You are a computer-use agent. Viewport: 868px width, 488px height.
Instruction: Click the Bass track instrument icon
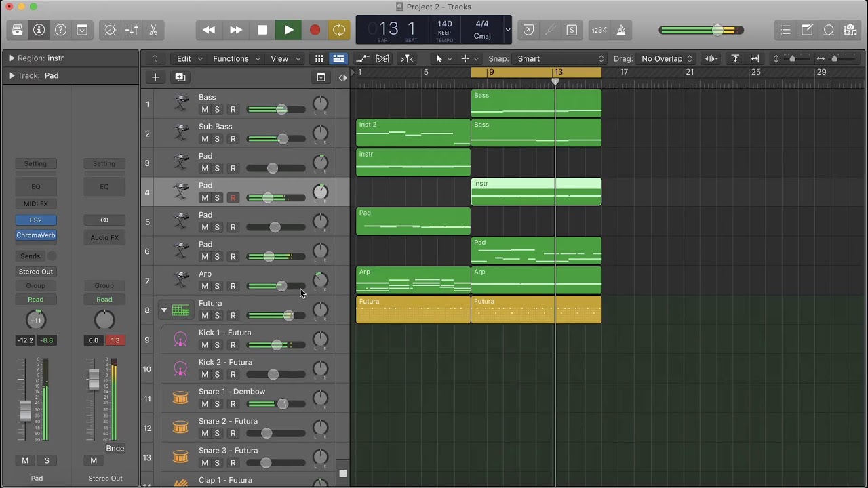click(180, 104)
